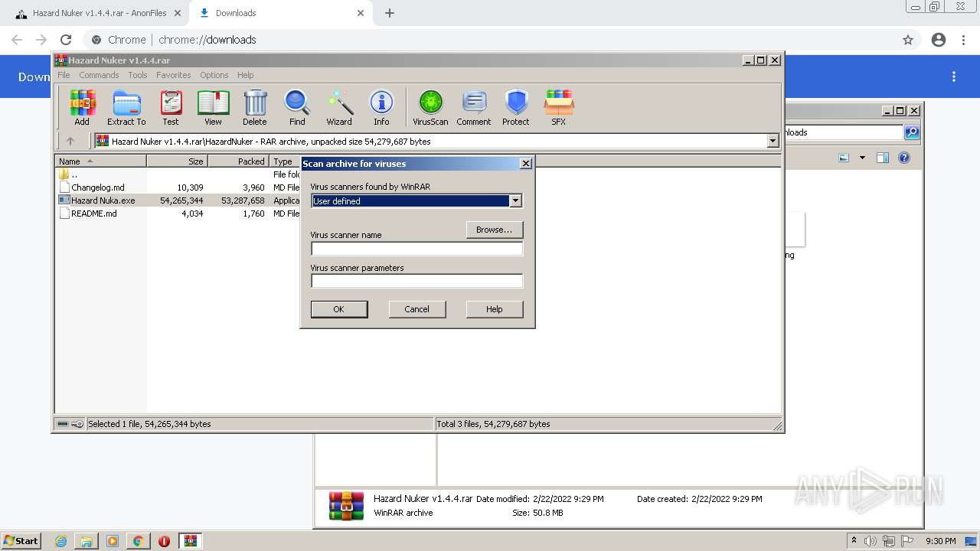
Task: Open the Options menu
Action: pyautogui.click(x=214, y=75)
